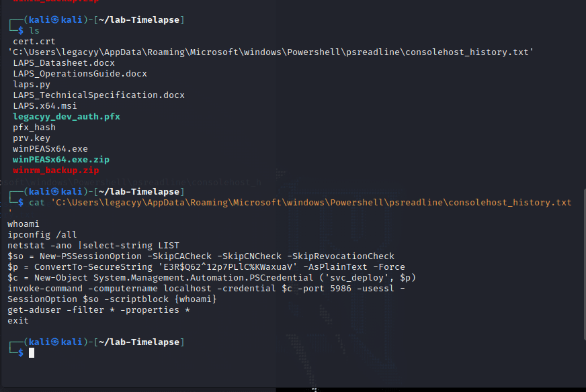Screen dimensions: 586x392
Task: Click the legacyy_dev_auth.pfx file name
Action: (66, 117)
